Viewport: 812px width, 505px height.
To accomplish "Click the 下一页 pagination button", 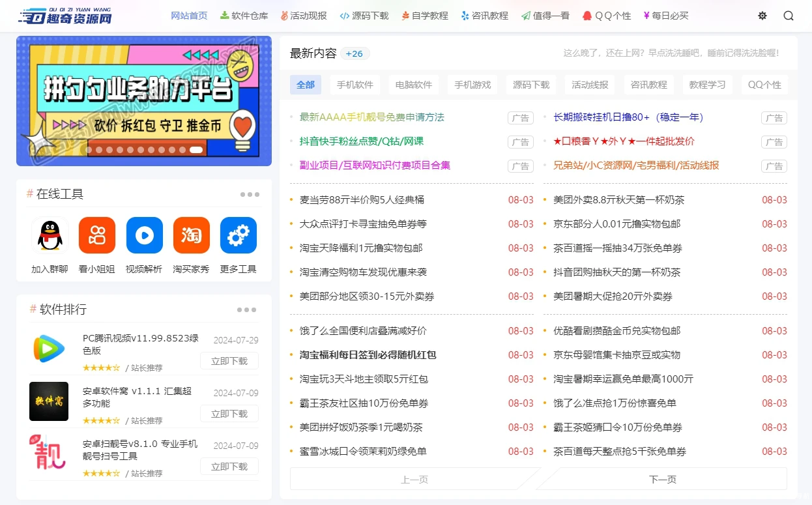I will tap(663, 479).
